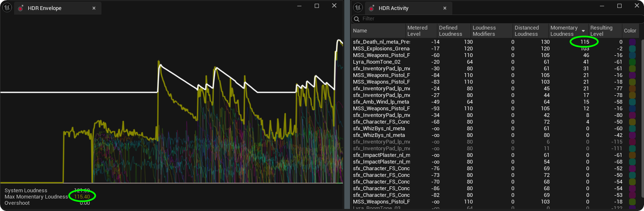Select grayed sfx_InventoryPad row with Resulting Level -115
The width and height of the screenshot is (644, 211).
495,142
